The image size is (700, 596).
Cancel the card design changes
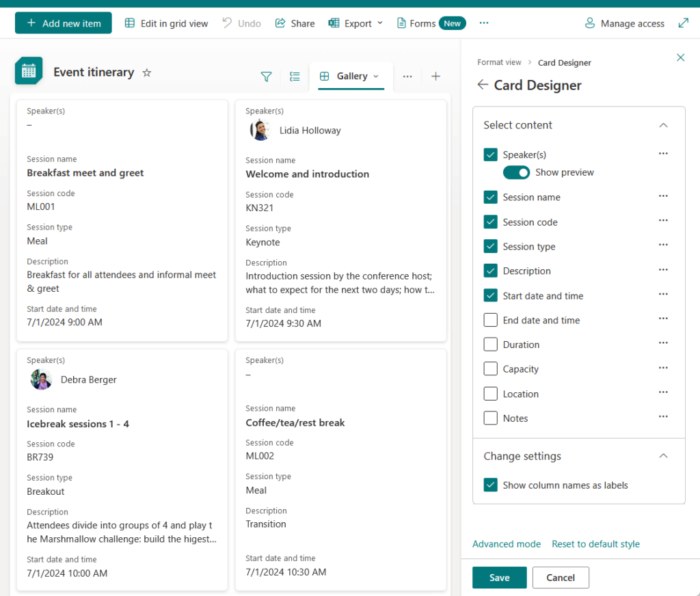coord(561,578)
